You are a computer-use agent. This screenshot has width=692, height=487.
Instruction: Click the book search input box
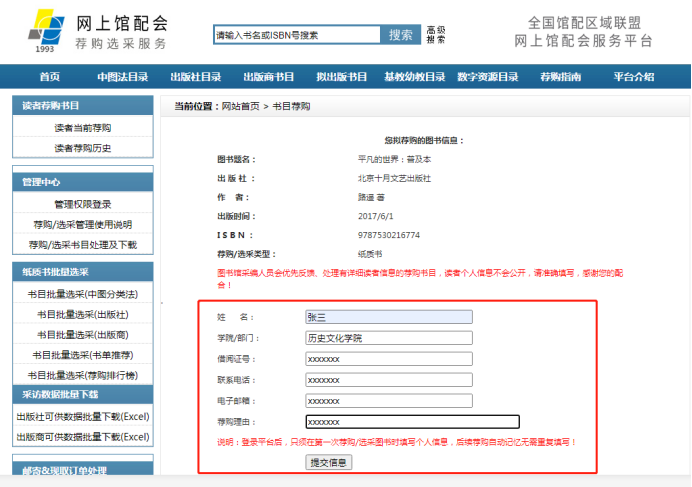[296, 35]
